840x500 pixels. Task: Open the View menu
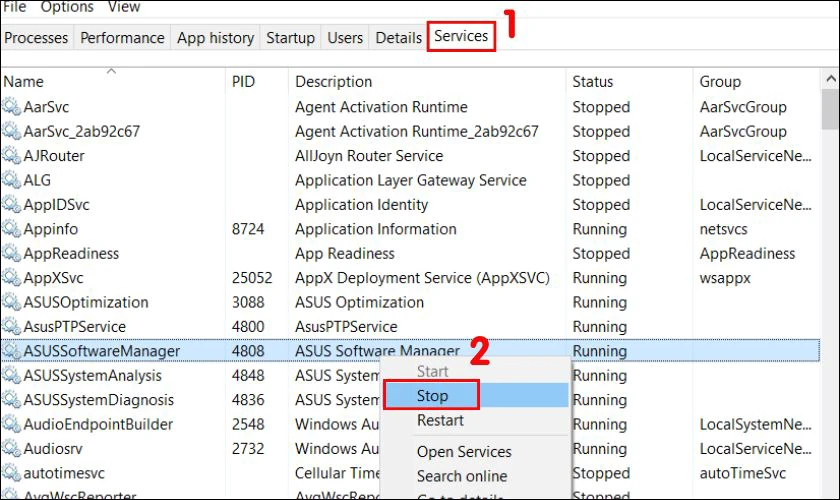point(124,7)
